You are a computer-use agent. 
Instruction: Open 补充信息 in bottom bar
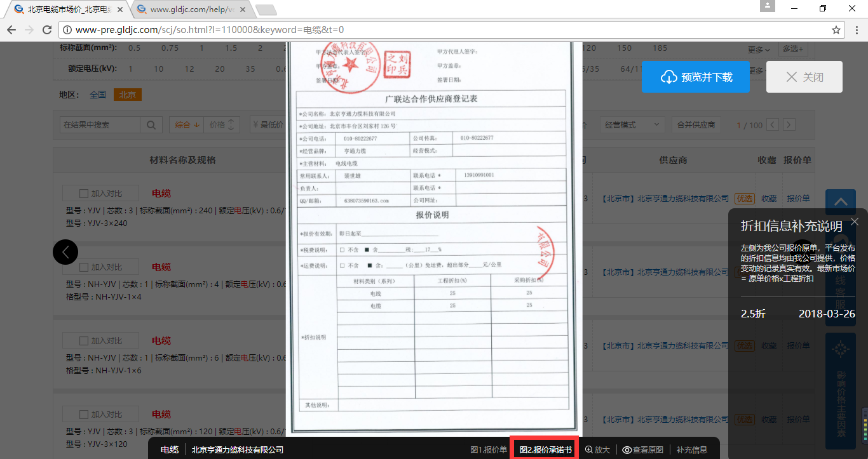692,449
